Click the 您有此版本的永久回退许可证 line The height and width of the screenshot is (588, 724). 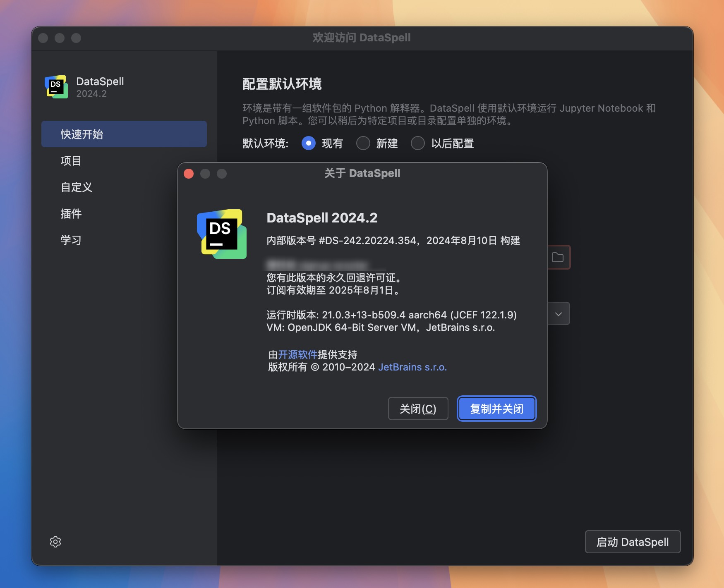click(x=334, y=277)
